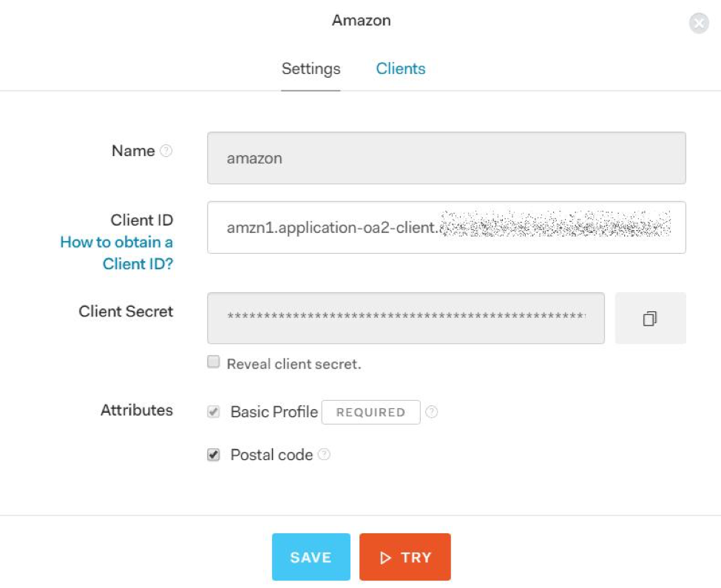Open the How to obtain a Client ID link

(116, 253)
